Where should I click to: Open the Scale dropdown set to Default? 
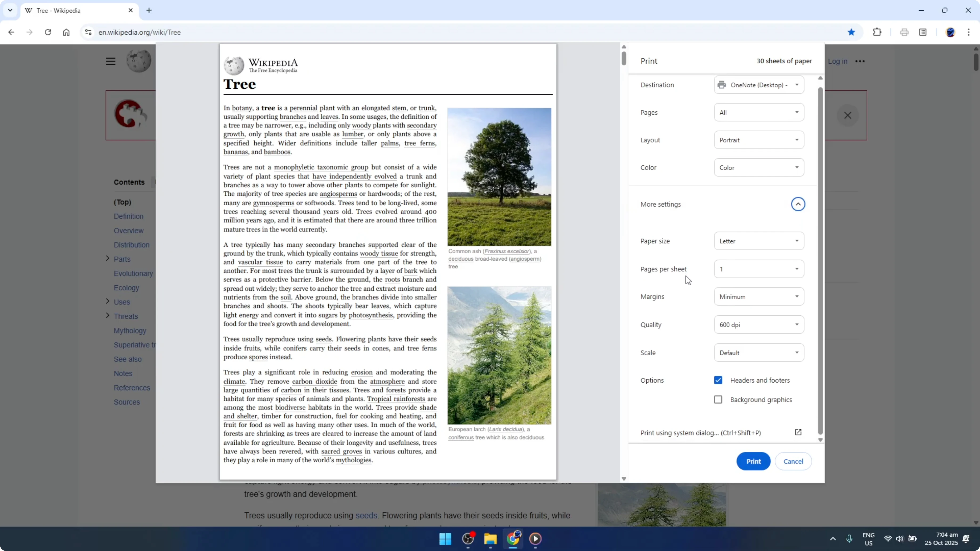coord(759,353)
